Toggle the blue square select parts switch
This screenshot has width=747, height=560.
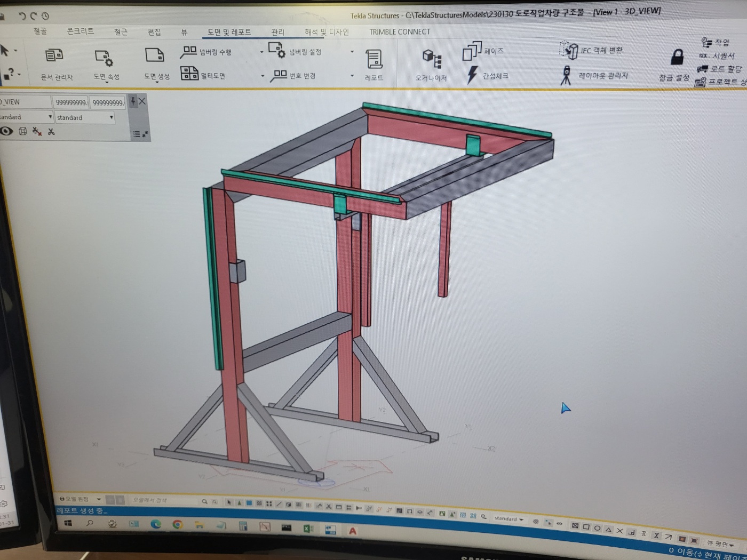tap(249, 502)
